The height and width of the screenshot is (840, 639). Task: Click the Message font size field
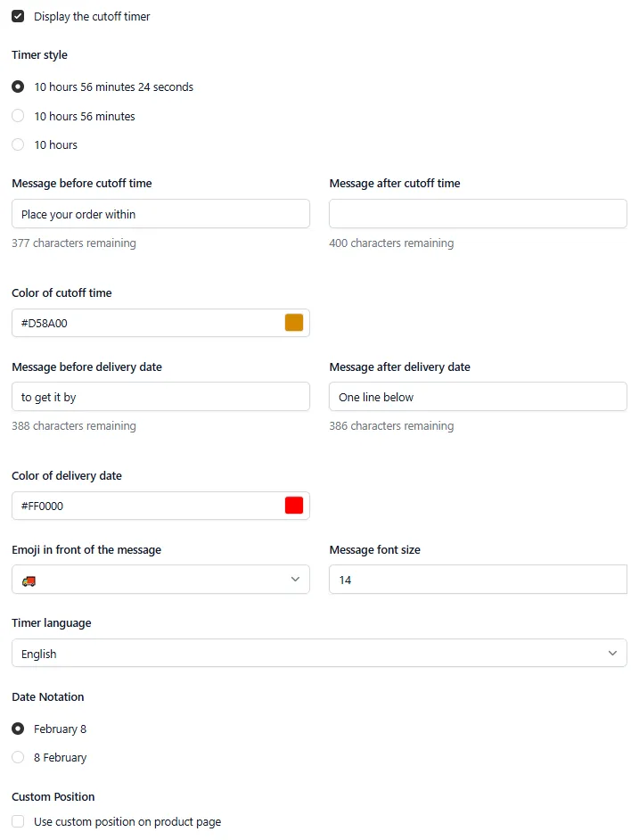478,579
